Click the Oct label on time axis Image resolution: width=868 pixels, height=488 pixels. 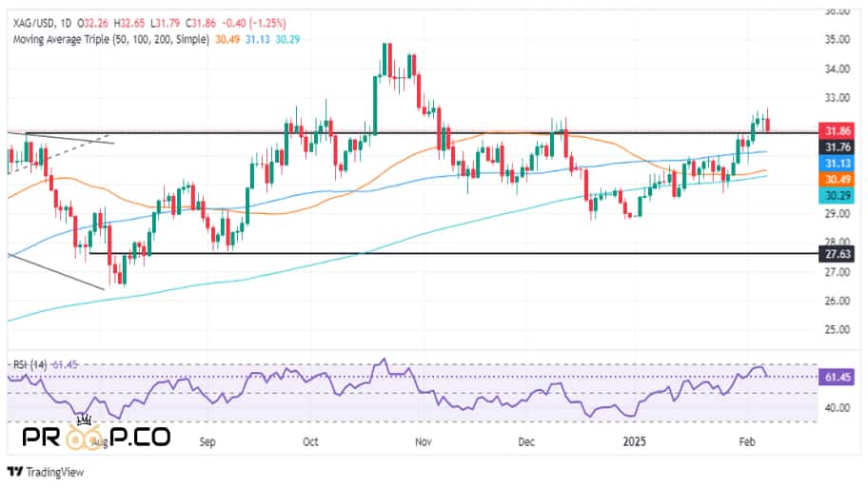tap(310, 441)
